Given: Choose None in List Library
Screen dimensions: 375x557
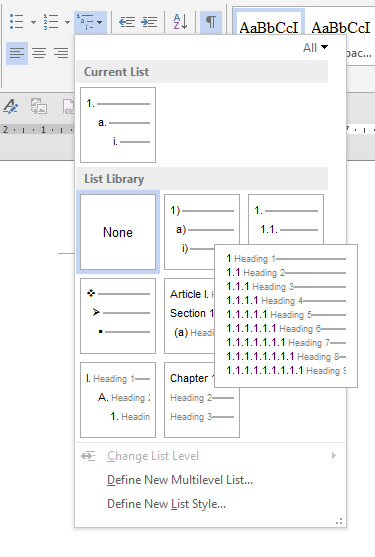Looking at the screenshot, I should pyautogui.click(x=118, y=232).
